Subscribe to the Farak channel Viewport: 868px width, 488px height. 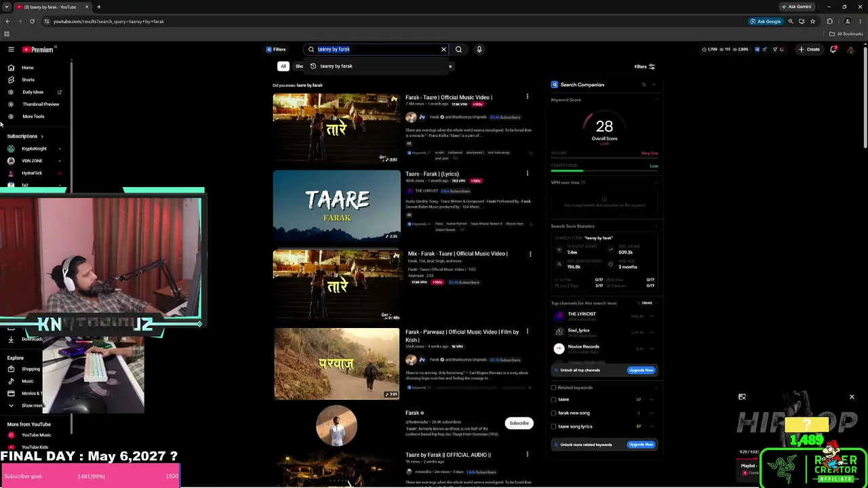tap(519, 423)
